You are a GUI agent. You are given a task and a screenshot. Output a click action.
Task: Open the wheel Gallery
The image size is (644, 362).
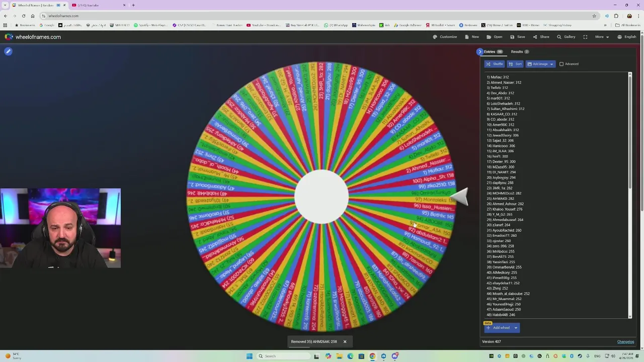pyautogui.click(x=566, y=37)
